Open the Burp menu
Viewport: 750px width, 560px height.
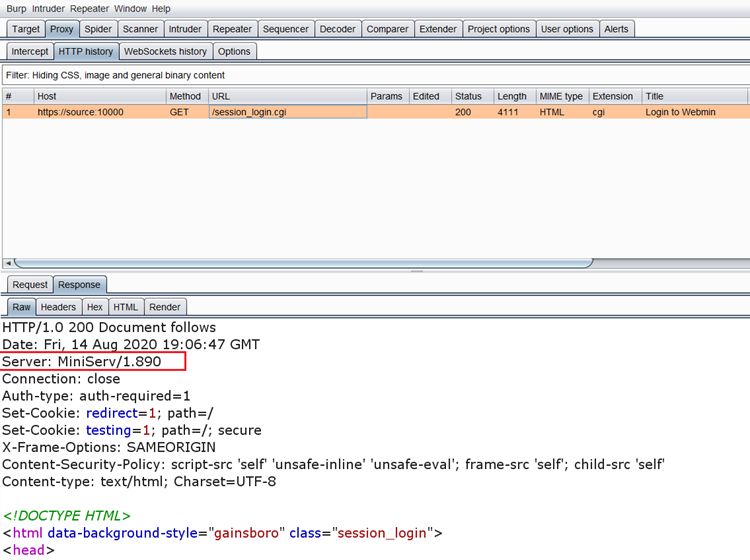(16, 9)
